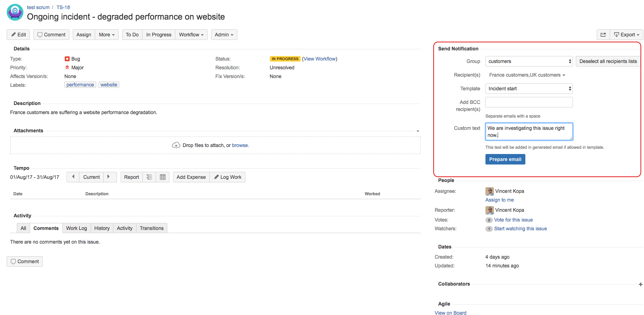This screenshot has height=315, width=644.
Task: Switch to the History tab
Action: click(x=102, y=228)
